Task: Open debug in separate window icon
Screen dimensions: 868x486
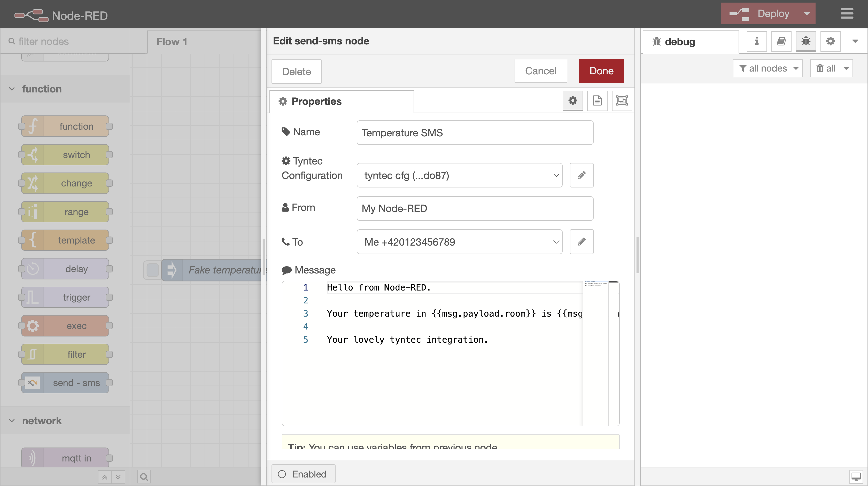Action: (x=856, y=476)
